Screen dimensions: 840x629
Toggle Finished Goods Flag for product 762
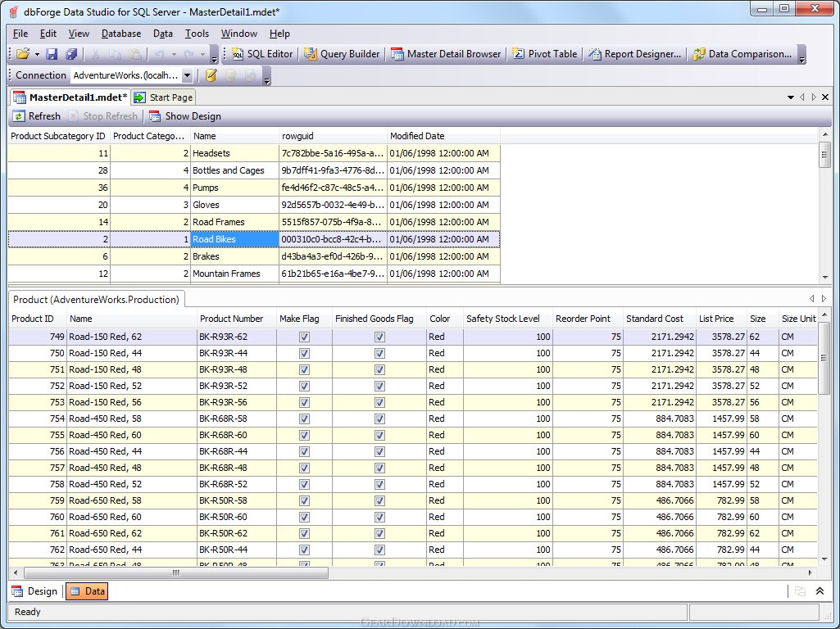(x=379, y=550)
